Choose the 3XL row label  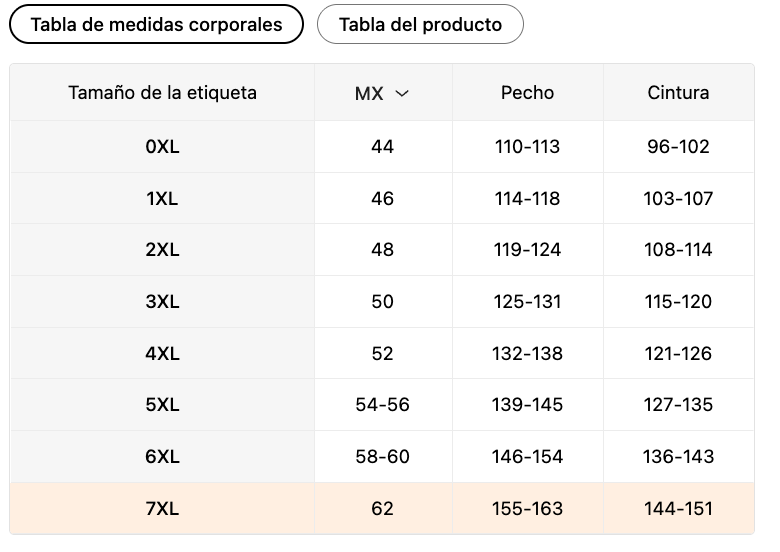pos(162,301)
